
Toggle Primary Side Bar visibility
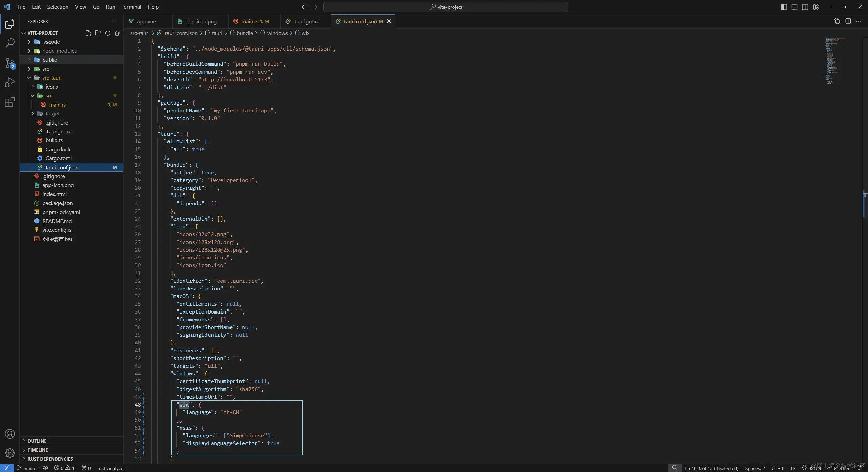784,7
